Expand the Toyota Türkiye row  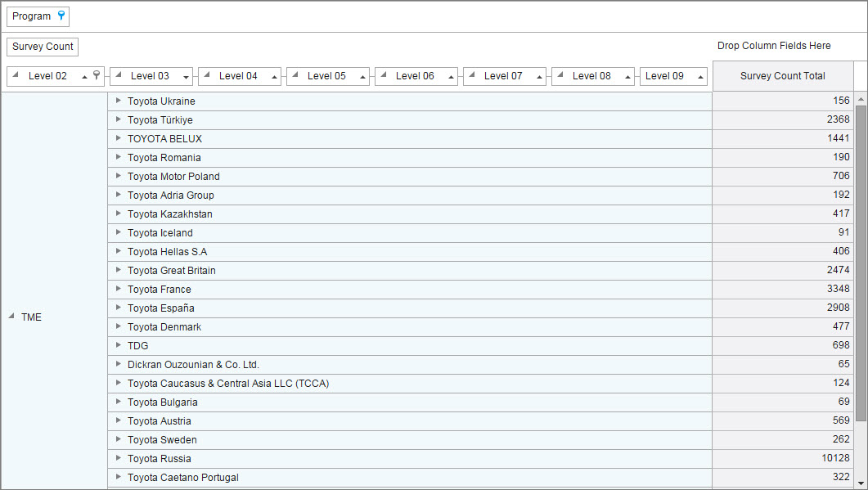tap(118, 119)
